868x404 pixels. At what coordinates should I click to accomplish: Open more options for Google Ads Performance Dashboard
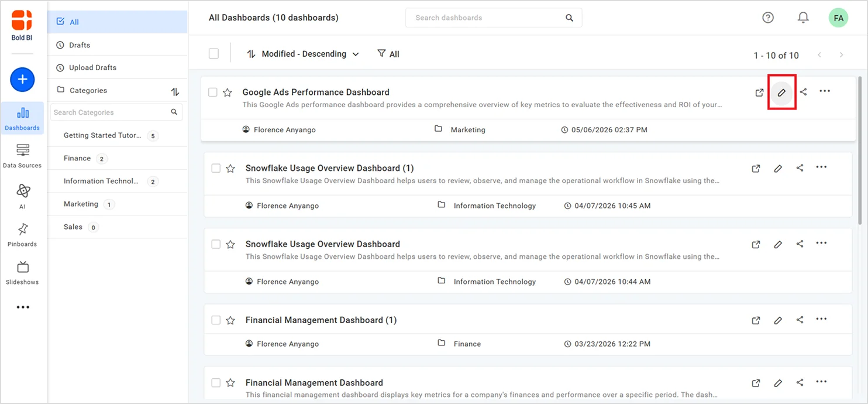(825, 91)
